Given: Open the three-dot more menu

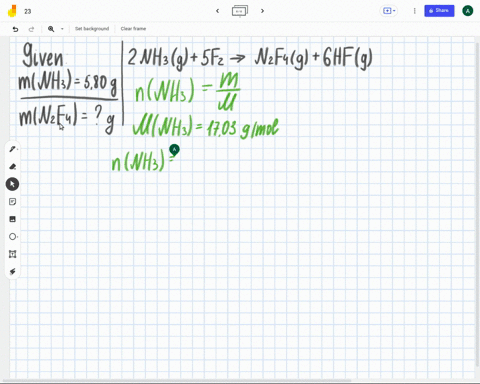Looking at the screenshot, I should [x=415, y=11].
